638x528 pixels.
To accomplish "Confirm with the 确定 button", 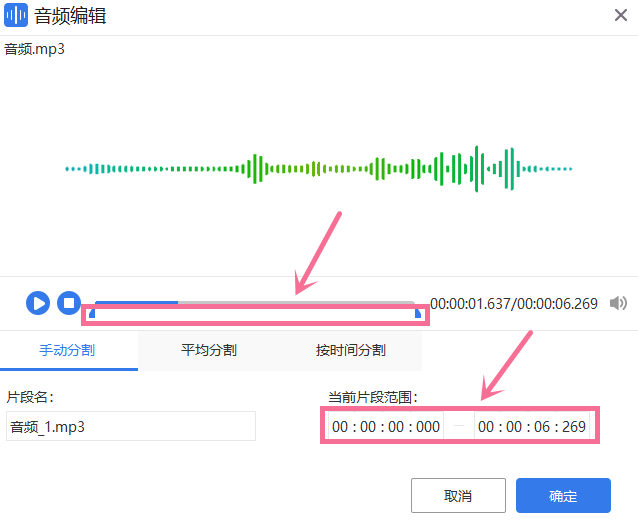I will (563, 496).
